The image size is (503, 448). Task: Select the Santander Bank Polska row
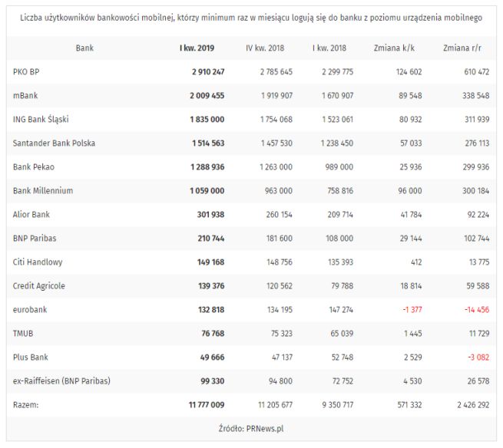pyautogui.click(x=54, y=143)
